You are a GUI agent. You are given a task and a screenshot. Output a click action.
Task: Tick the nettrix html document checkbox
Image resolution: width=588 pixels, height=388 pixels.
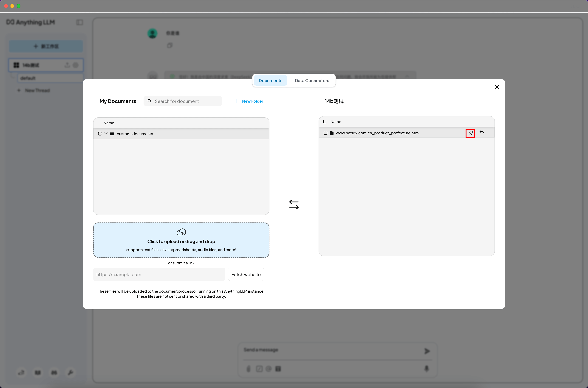pos(325,133)
